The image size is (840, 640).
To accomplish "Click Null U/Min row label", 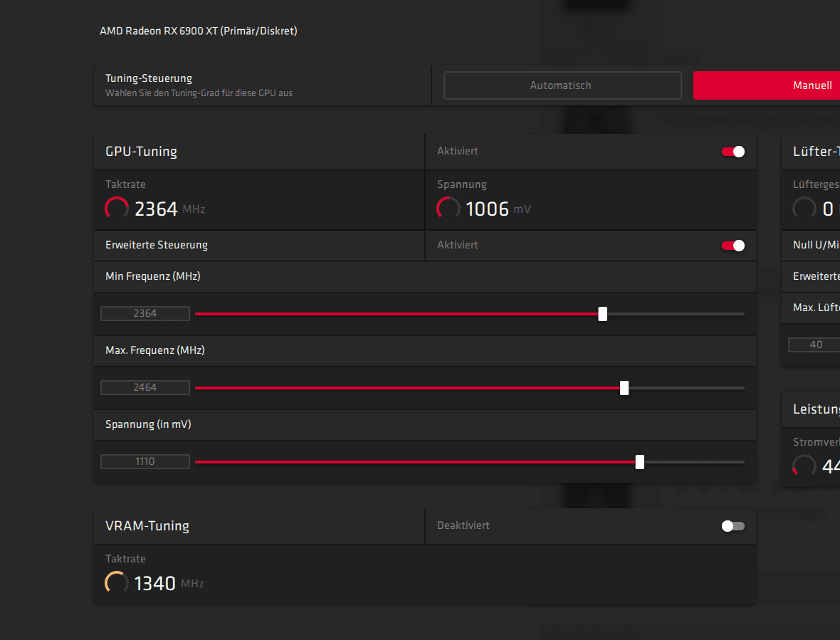I will coord(816,245).
